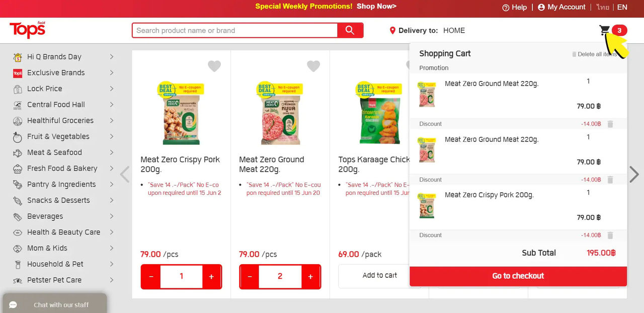The height and width of the screenshot is (313, 644).
Task: Show next products with right carousel arrow
Action: tap(634, 175)
